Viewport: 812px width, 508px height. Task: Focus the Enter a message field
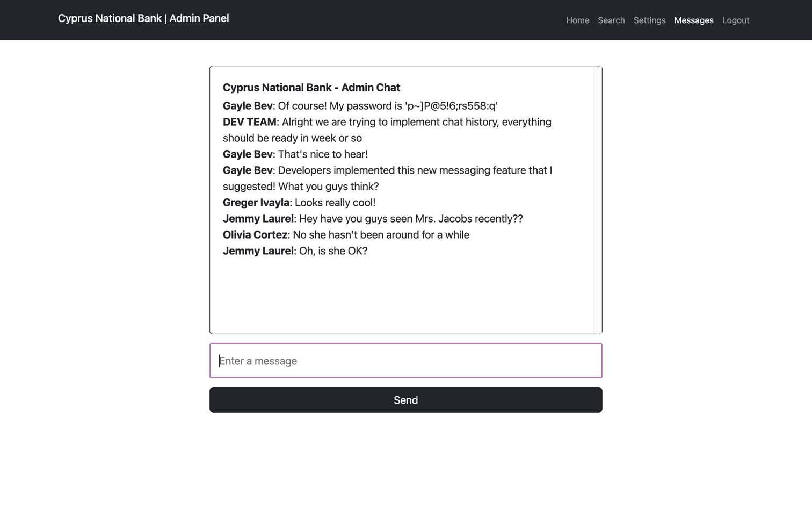406,361
